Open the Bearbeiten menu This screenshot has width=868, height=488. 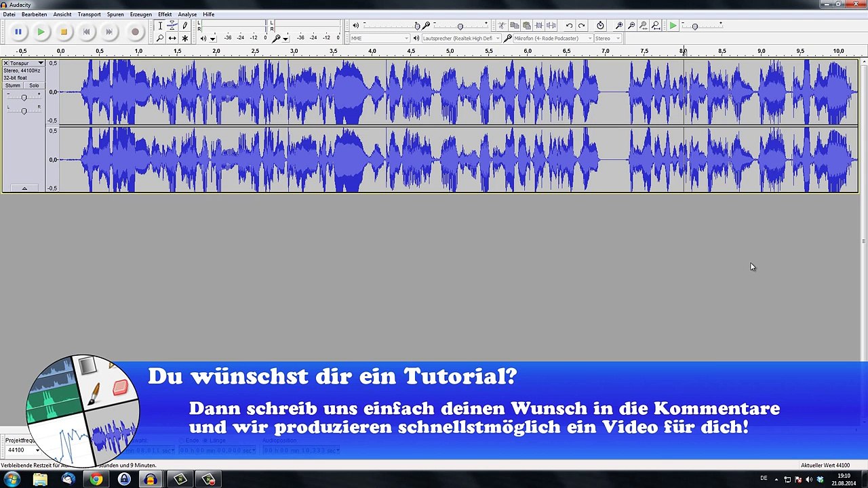click(34, 14)
